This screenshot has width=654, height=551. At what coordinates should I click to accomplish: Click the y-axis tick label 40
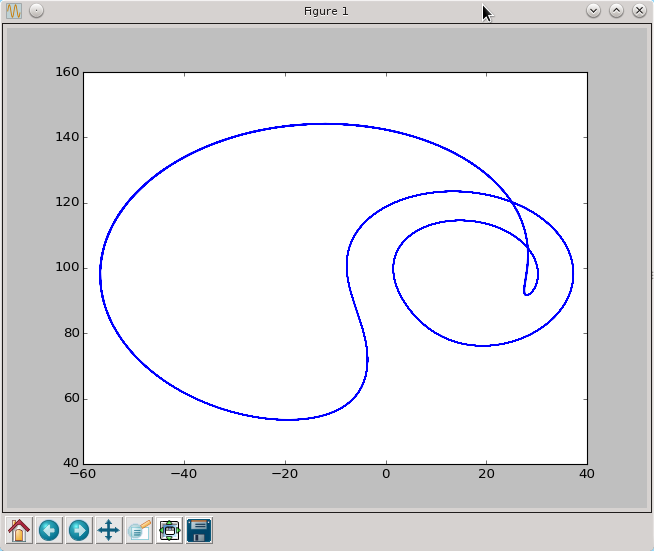69,463
